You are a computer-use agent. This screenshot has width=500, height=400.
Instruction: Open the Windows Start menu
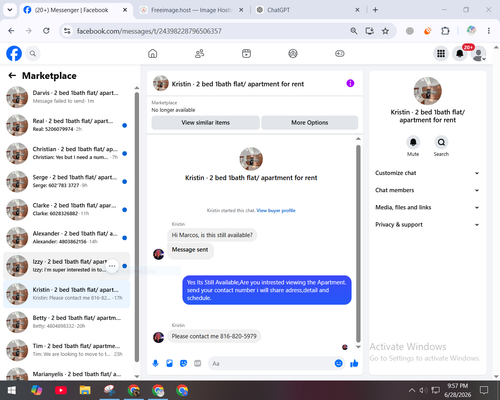12,390
